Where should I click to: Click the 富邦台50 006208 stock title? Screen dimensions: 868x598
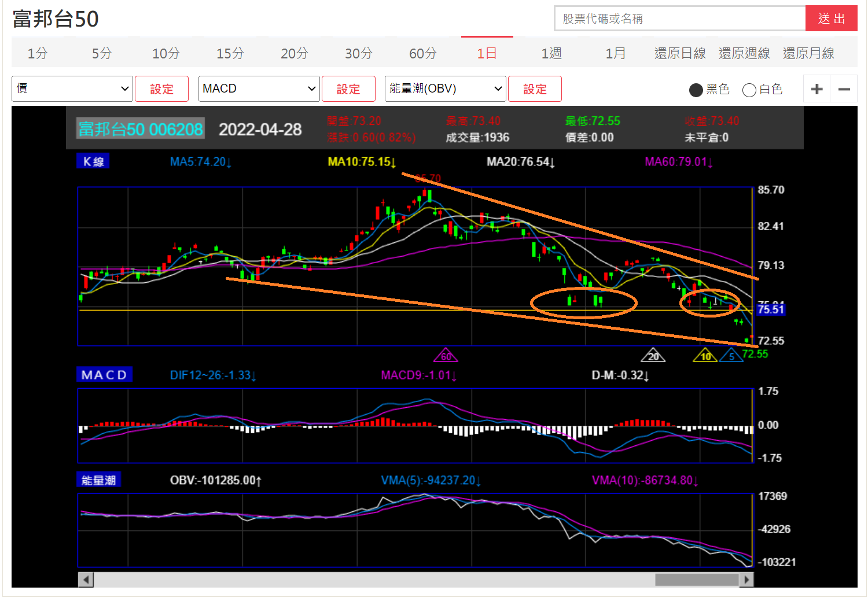pyautogui.click(x=141, y=129)
